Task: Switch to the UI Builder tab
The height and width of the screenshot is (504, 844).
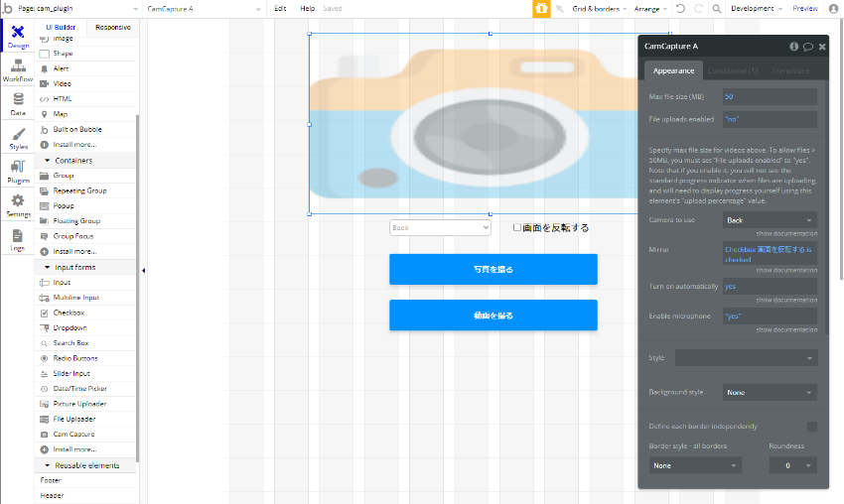Action: pos(61,27)
